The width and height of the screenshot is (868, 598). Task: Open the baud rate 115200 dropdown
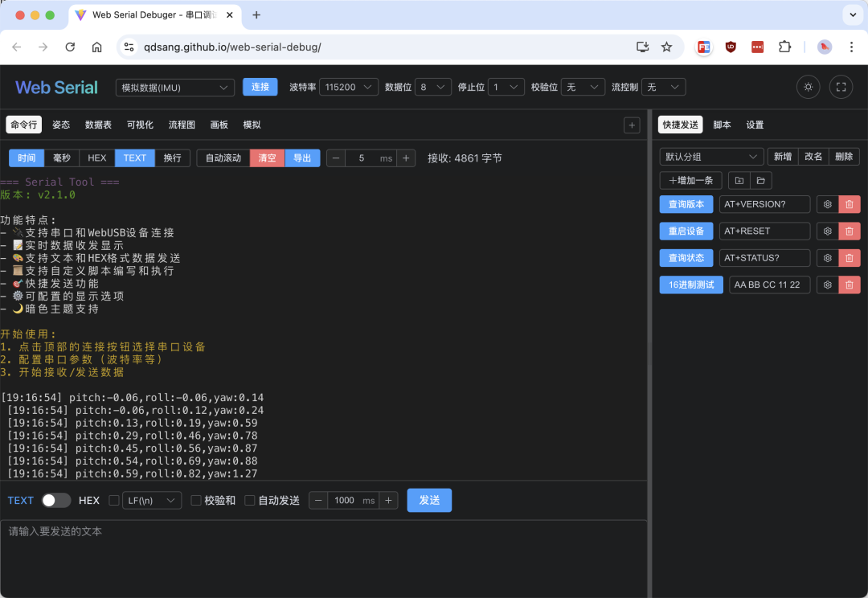pos(348,87)
